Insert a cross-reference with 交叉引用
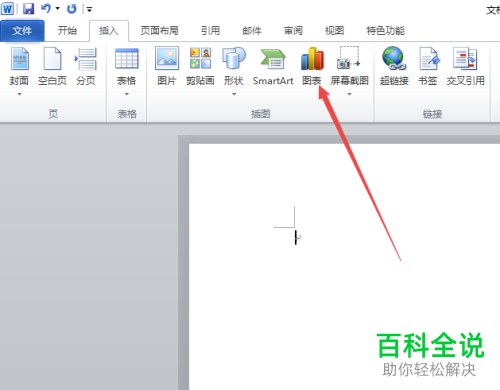Screen dimensions: 500x390 [465, 66]
